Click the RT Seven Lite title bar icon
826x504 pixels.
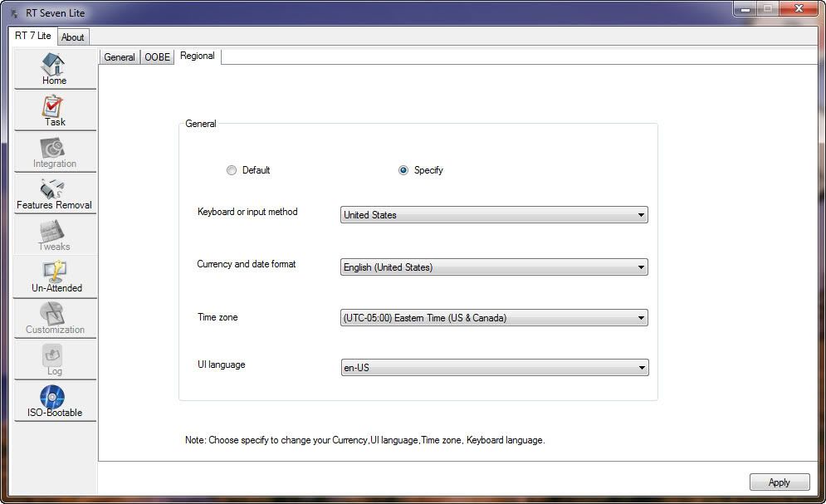(x=14, y=13)
